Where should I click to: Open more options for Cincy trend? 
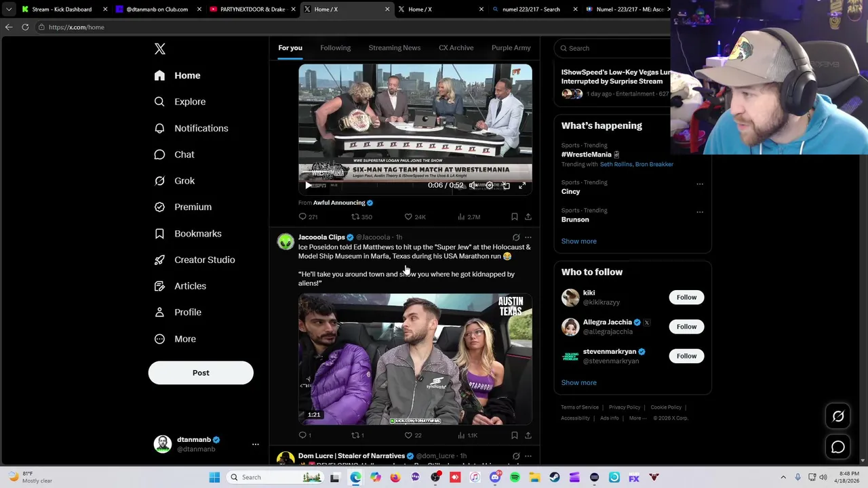click(x=700, y=184)
